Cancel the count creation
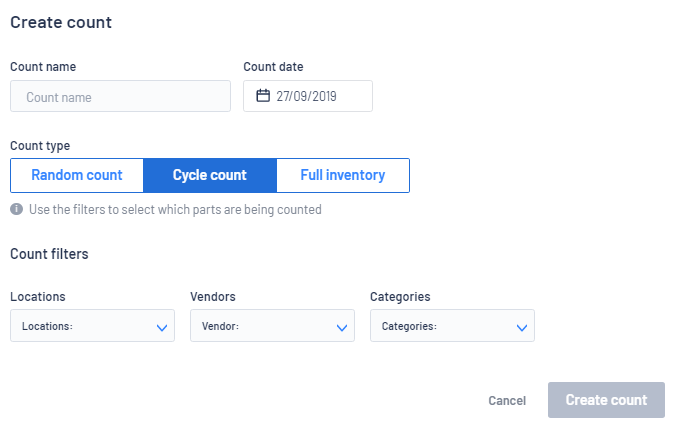 [x=507, y=400]
